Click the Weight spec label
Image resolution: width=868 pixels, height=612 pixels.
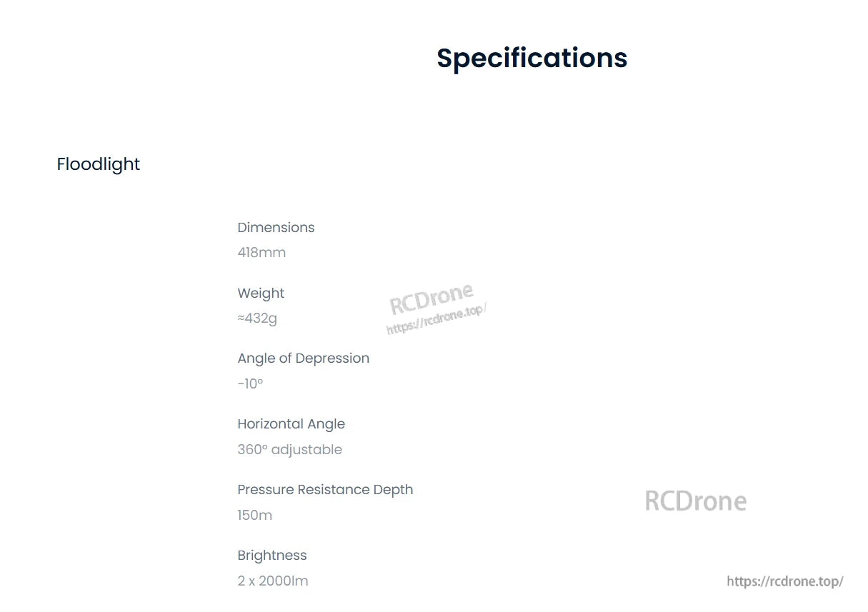(x=261, y=294)
